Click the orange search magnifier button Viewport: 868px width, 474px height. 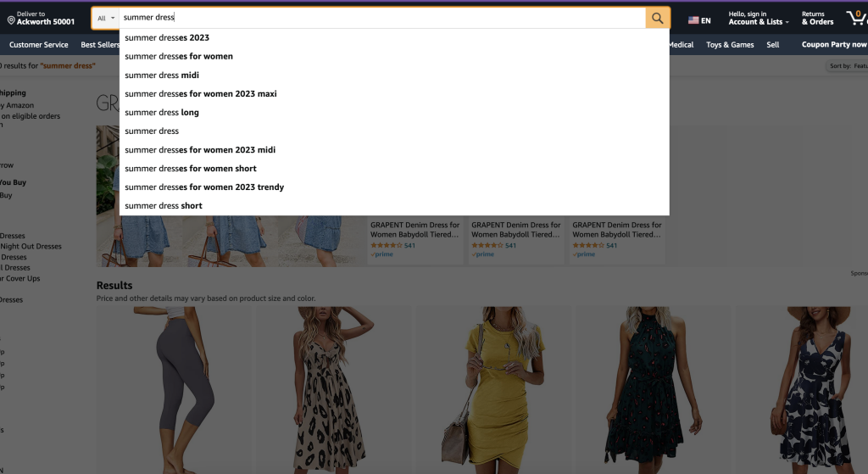[657, 18]
